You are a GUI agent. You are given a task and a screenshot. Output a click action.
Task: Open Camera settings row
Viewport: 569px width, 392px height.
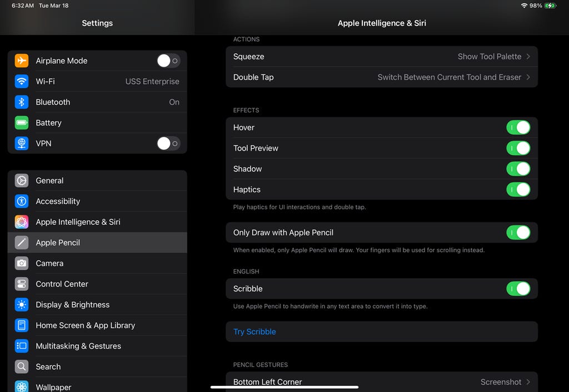click(x=97, y=263)
